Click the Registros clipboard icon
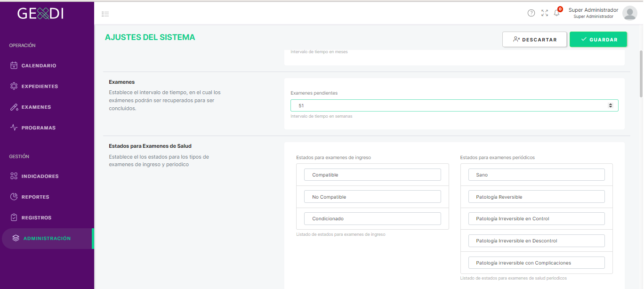 tap(14, 217)
